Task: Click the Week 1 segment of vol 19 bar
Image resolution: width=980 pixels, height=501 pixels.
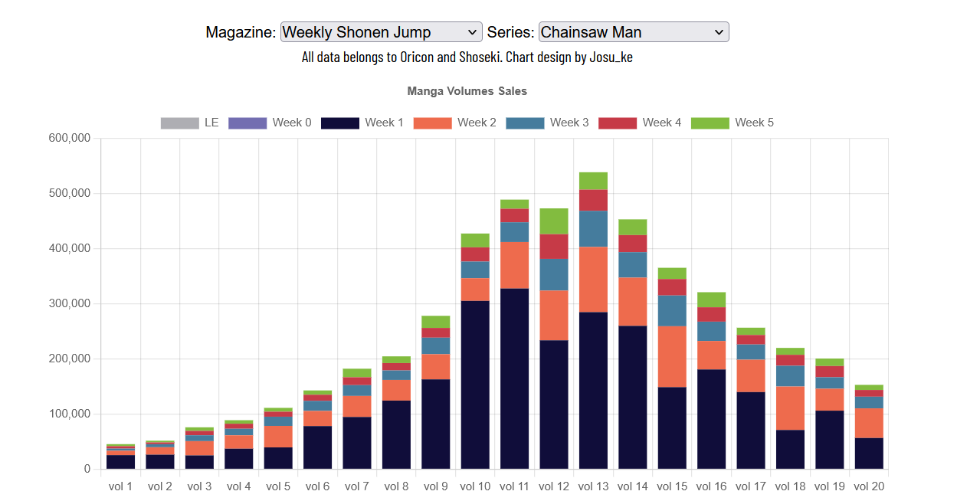Action: coord(830,440)
